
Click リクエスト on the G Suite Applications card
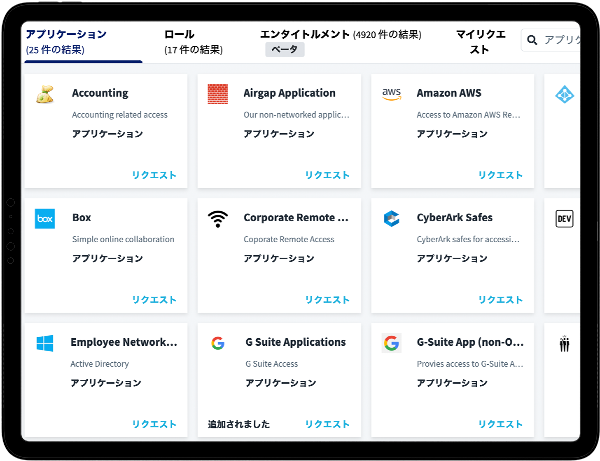pyautogui.click(x=327, y=424)
